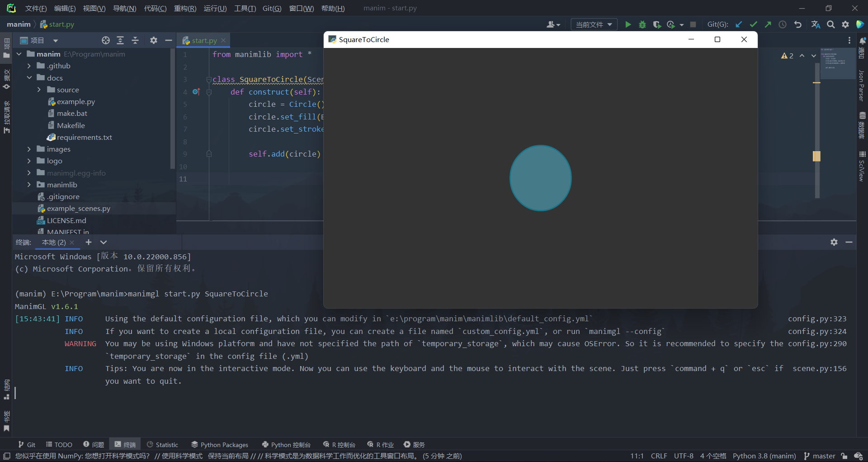Hide the Project tool window
The height and width of the screenshot is (462, 868).
[169, 40]
